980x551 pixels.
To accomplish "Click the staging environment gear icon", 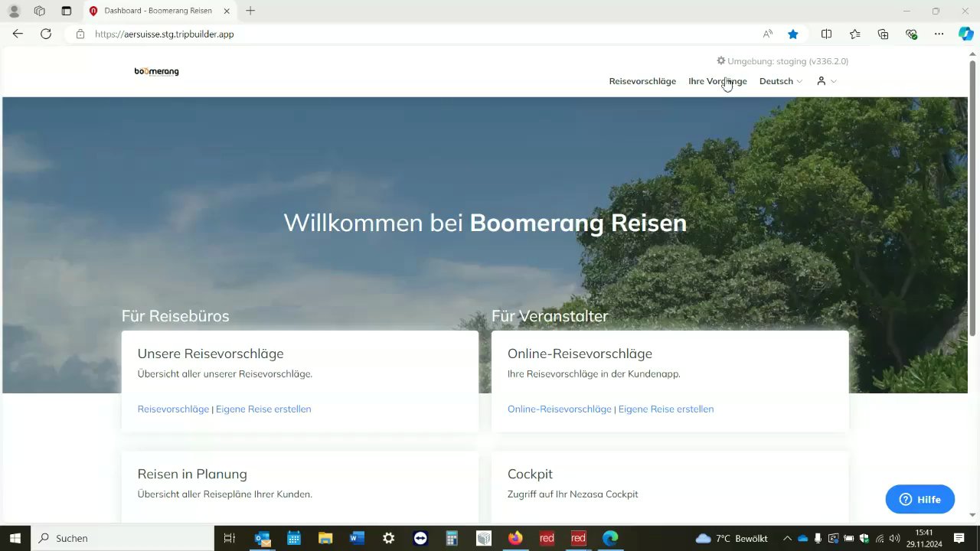I will (720, 60).
